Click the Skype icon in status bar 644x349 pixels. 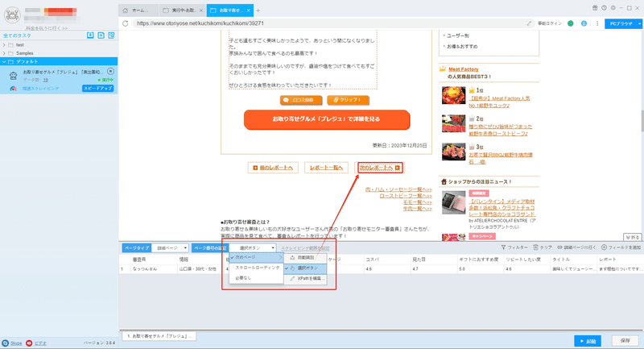click(6, 343)
